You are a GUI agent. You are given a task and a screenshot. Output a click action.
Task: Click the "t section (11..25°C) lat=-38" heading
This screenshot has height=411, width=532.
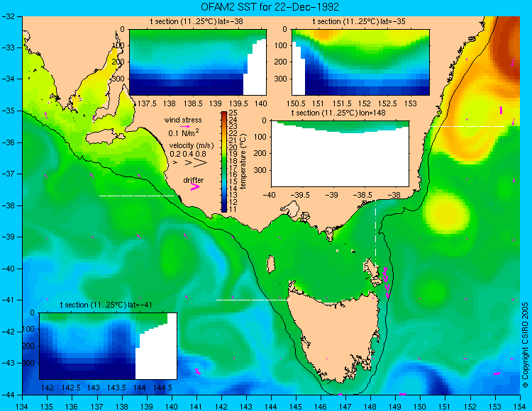(196, 22)
